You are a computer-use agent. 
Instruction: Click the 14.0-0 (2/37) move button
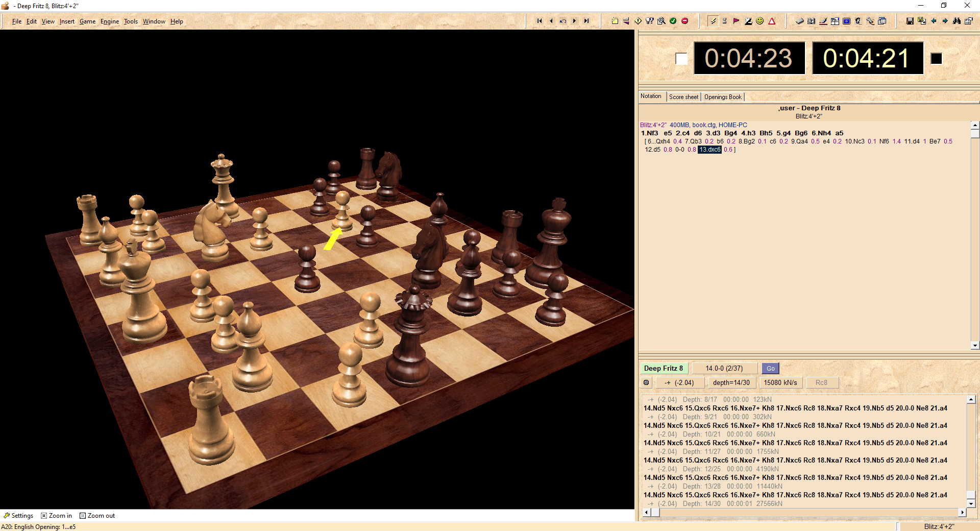click(x=724, y=368)
